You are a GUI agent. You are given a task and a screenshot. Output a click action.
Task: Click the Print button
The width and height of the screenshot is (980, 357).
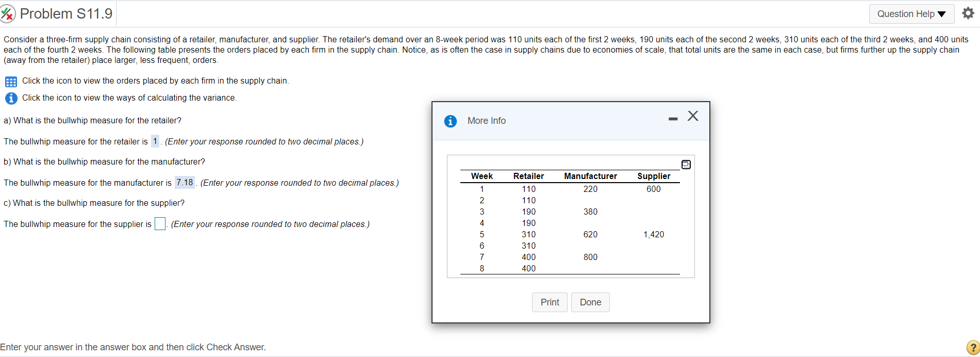(x=550, y=302)
